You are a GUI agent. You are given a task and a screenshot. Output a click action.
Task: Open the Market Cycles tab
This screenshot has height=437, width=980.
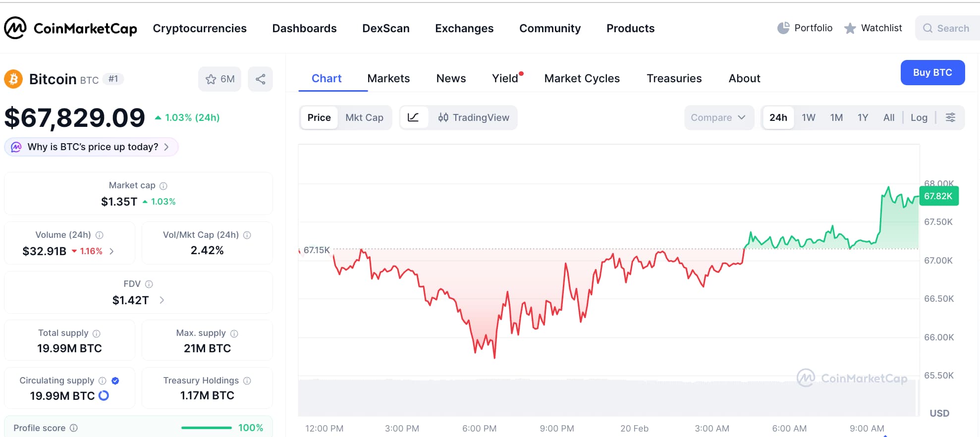(582, 78)
